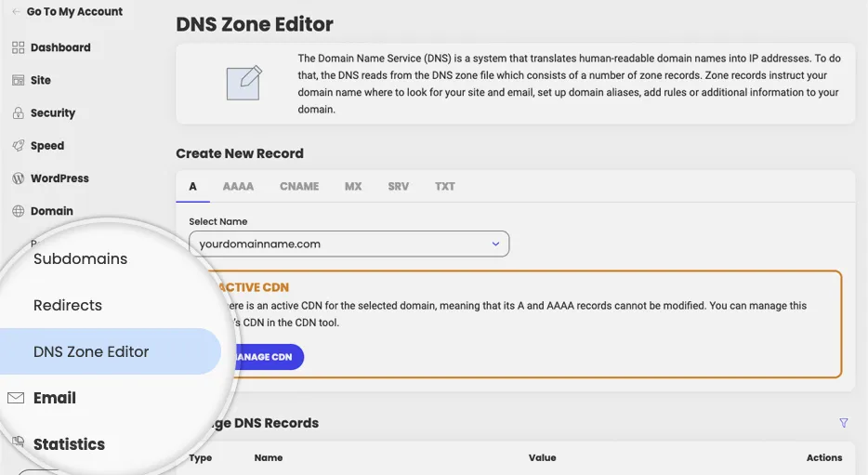868x475 pixels.
Task: Switch to the CNAME record tab
Action: click(299, 187)
